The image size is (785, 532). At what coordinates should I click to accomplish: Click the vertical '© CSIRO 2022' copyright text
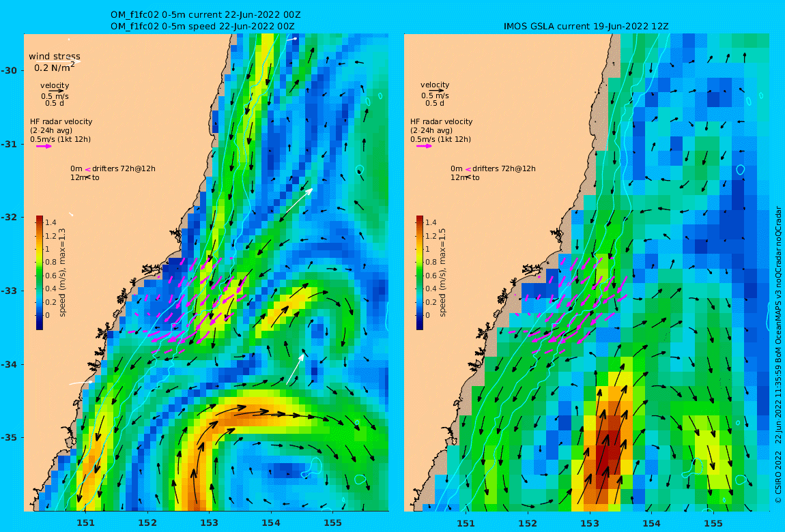[x=778, y=477]
